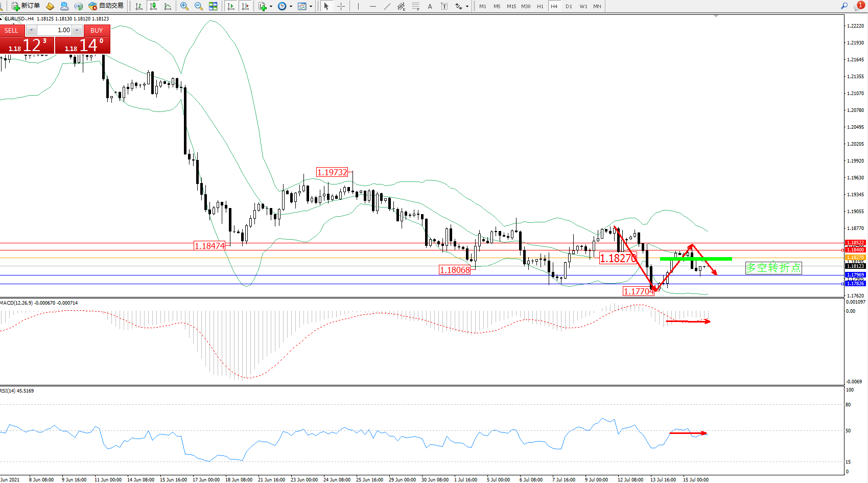868x483 pixels.
Task: Choose the Fibonacci retracement tool
Action: tap(416, 6)
